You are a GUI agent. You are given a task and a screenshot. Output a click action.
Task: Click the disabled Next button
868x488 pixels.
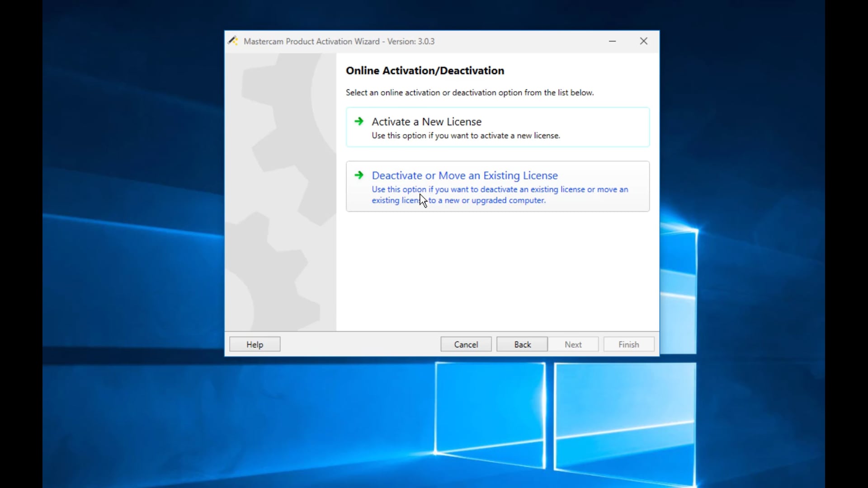point(573,344)
